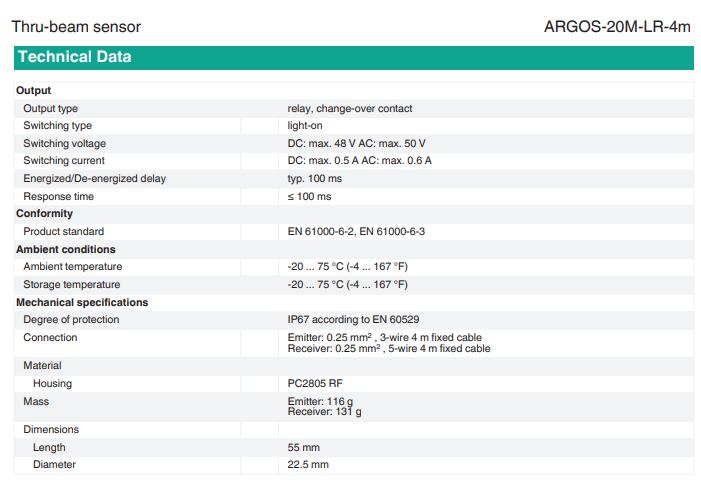The height and width of the screenshot is (487, 701).
Task: Select the PC2805 RF housing material value
Action: point(314,384)
